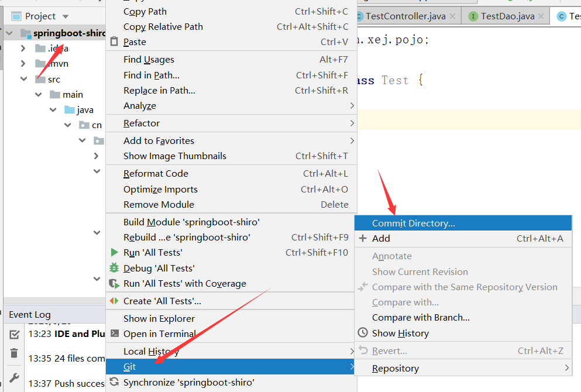Select Copy Path menu entry
Image resolution: width=581 pixels, height=392 pixels.
(x=231, y=12)
